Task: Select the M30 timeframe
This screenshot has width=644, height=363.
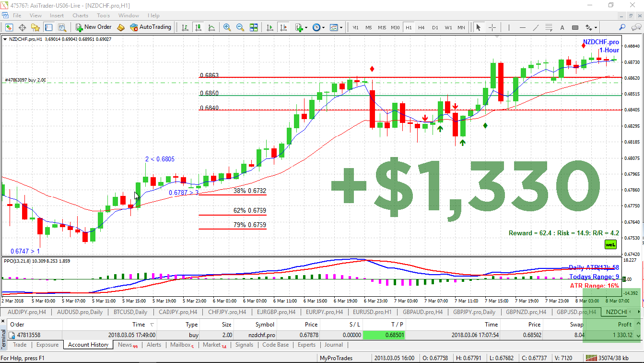Action: 395,27
